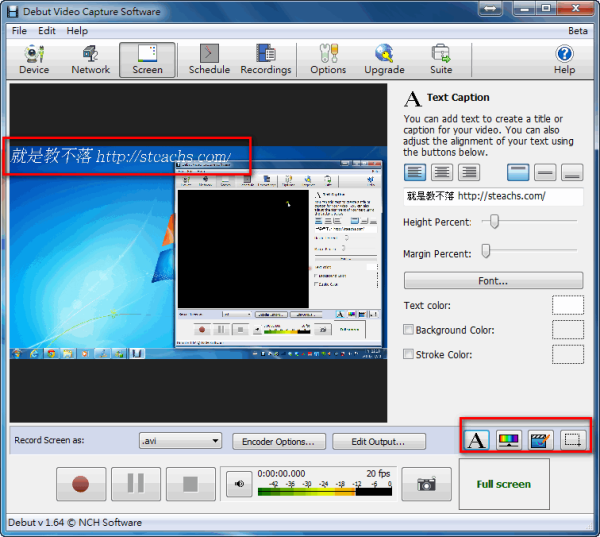Select the Screen capture source

pyautogui.click(x=147, y=60)
